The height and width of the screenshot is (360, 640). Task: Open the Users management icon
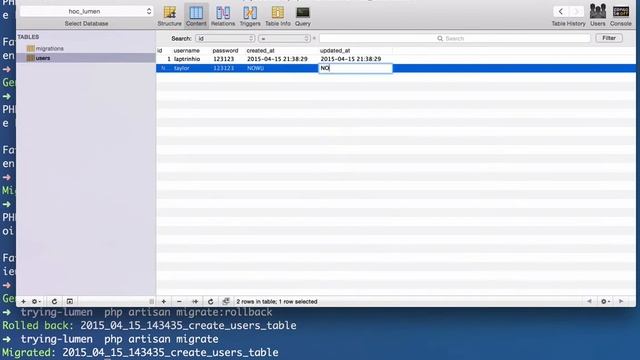click(x=598, y=16)
